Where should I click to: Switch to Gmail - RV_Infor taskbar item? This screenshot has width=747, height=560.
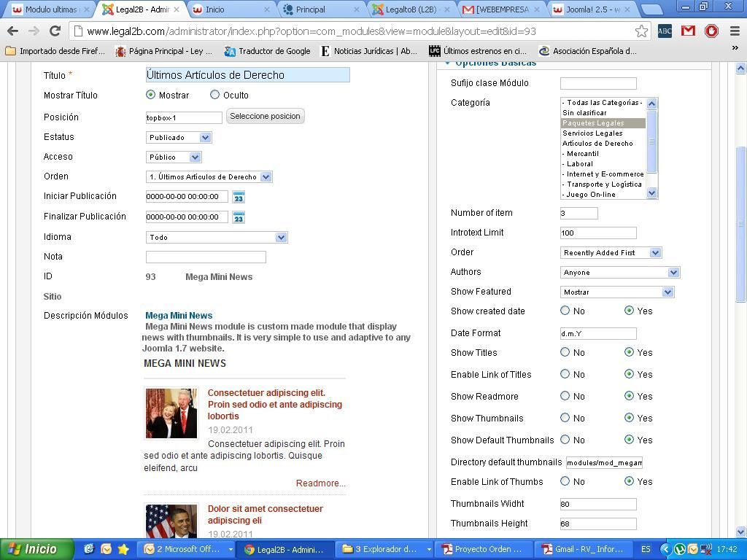coord(583,550)
